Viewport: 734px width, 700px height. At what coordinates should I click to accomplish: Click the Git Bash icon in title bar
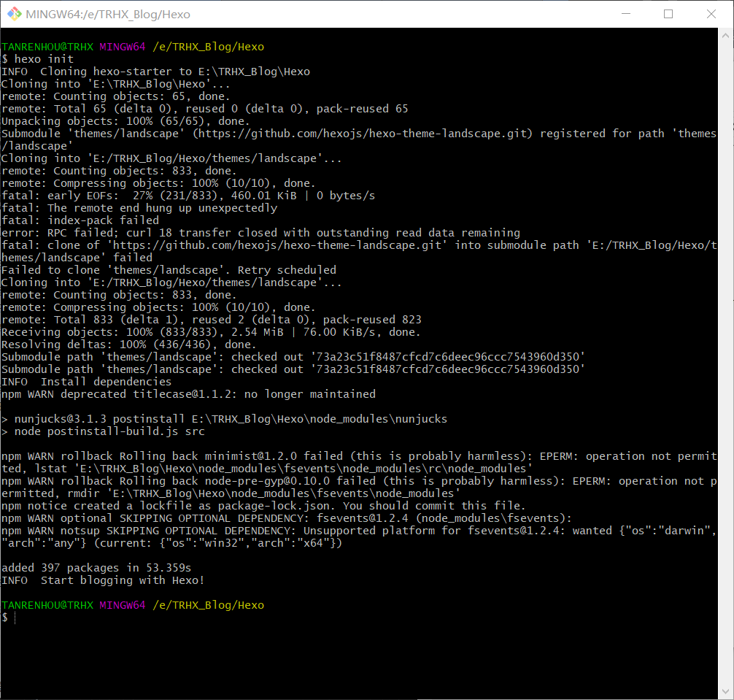[x=14, y=14]
